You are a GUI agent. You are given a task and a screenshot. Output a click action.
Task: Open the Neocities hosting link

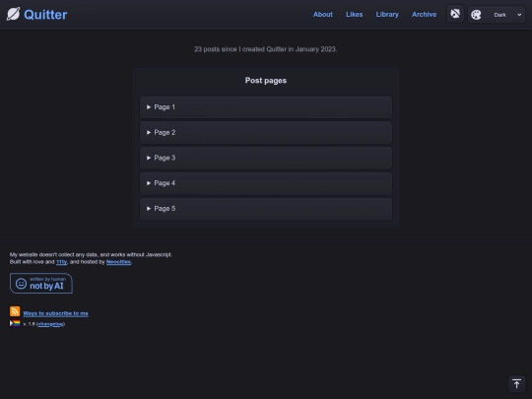[x=118, y=262]
